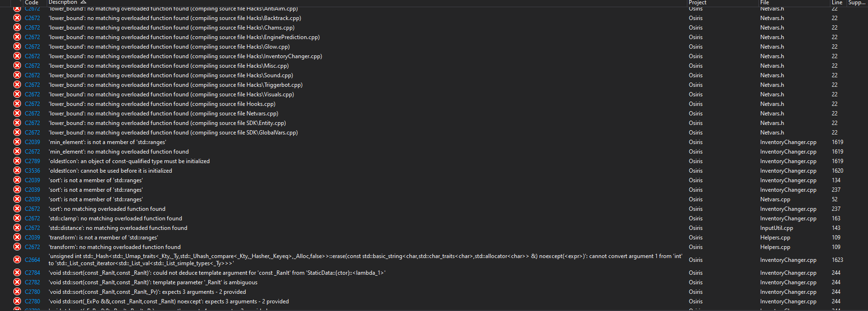Open the C2789 'oldestIcon' error code link
This screenshot has height=311, width=868.
pos(32,161)
